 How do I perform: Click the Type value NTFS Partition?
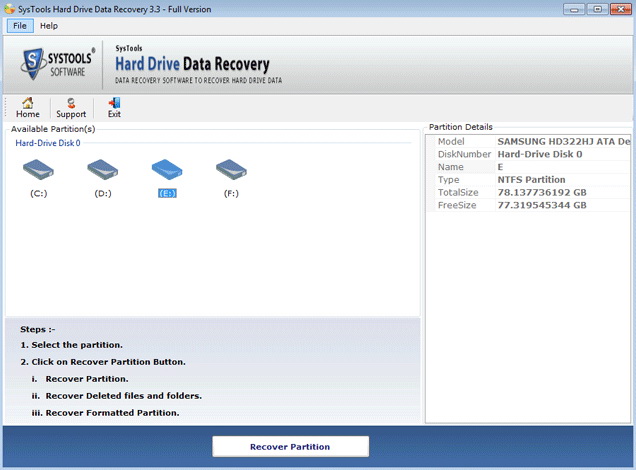tap(531, 180)
